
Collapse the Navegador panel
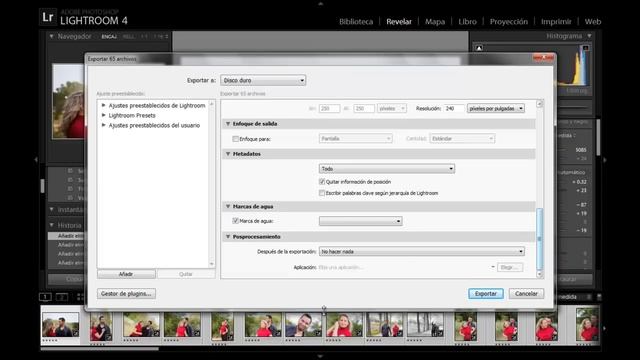[51, 36]
